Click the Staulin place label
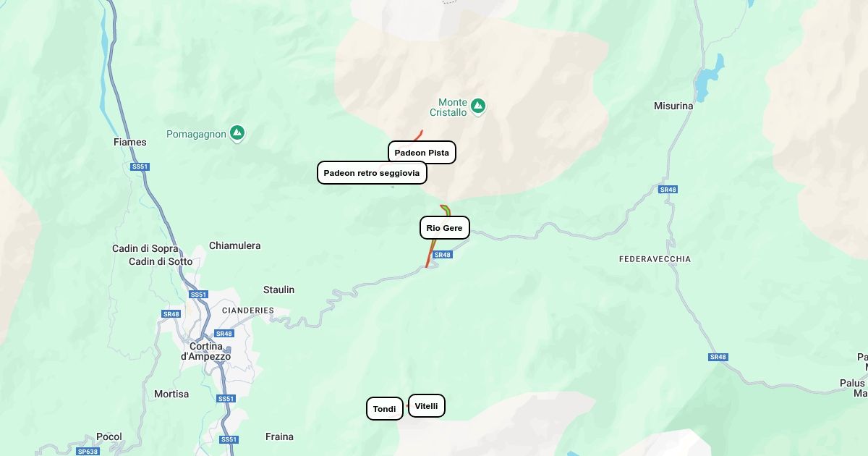The height and width of the screenshot is (456, 868). [278, 290]
